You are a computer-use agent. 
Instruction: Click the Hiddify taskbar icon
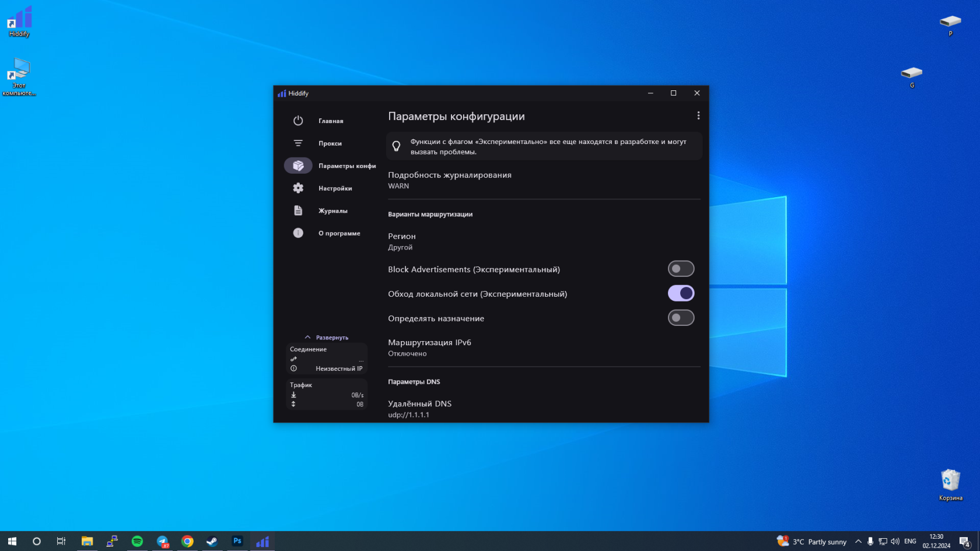point(262,541)
